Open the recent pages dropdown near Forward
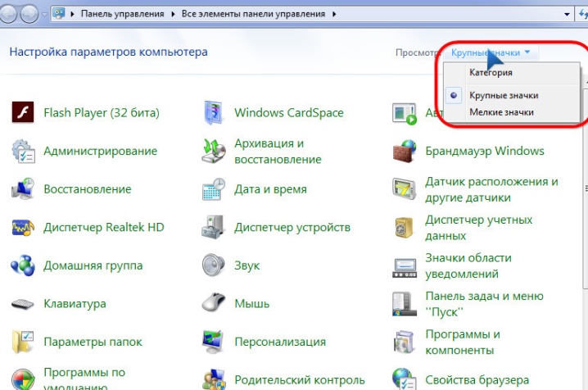 [44, 14]
